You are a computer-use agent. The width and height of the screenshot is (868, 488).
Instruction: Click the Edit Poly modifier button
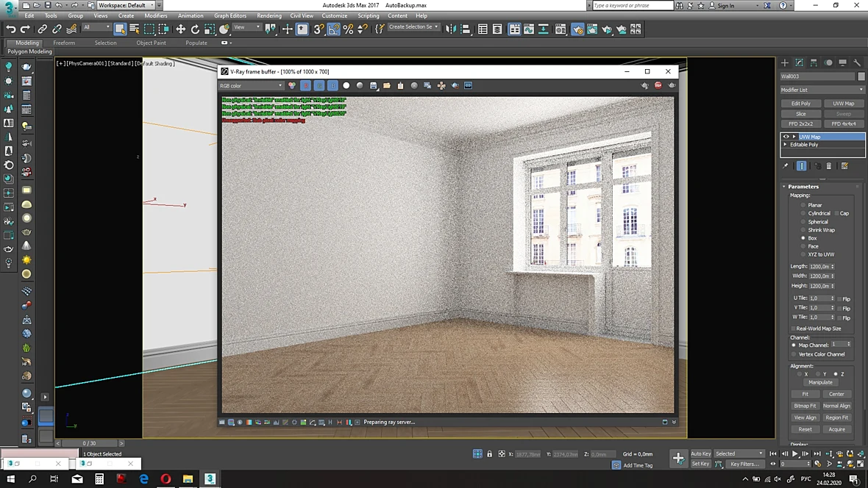800,104
